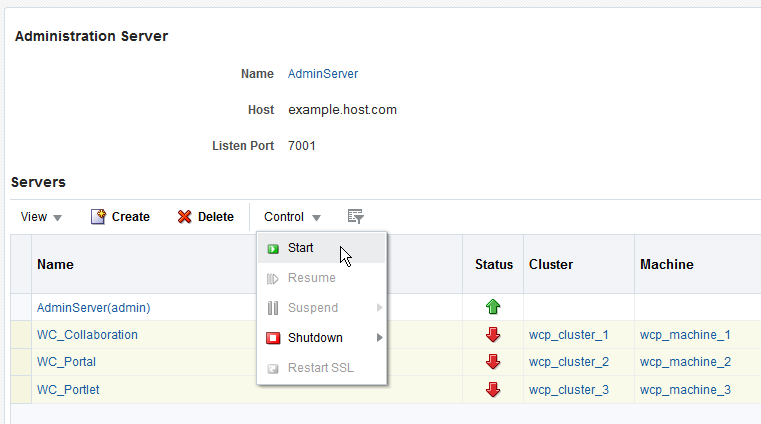Open the wcp_cluster_1 link

[569, 335]
